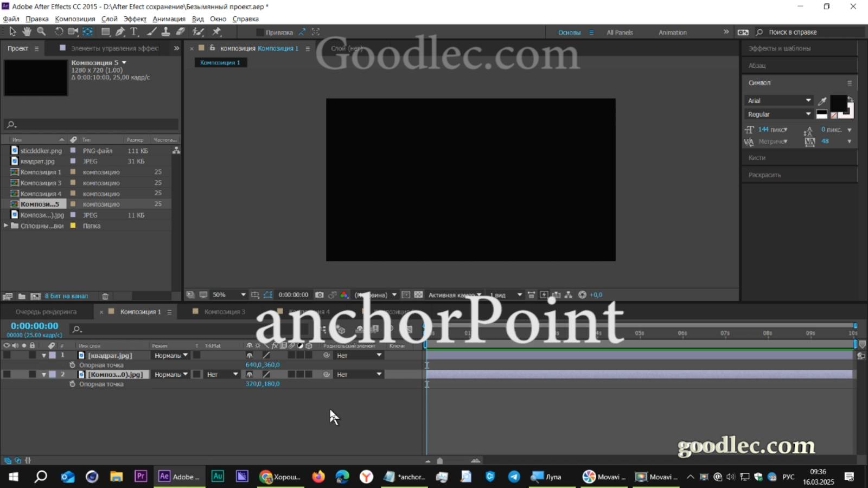This screenshot has height=488, width=868.
Task: Select the Brush tool
Action: (152, 32)
